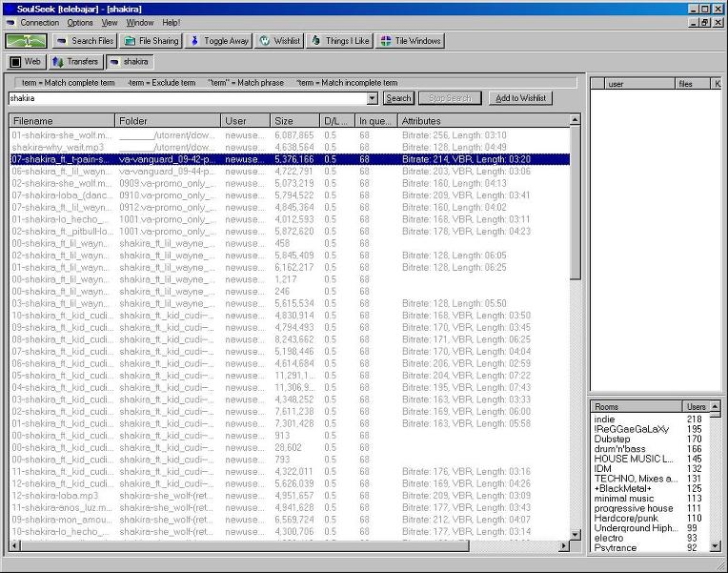This screenshot has height=573, width=728.
Task: Select the shakira search tab
Action: click(x=129, y=61)
